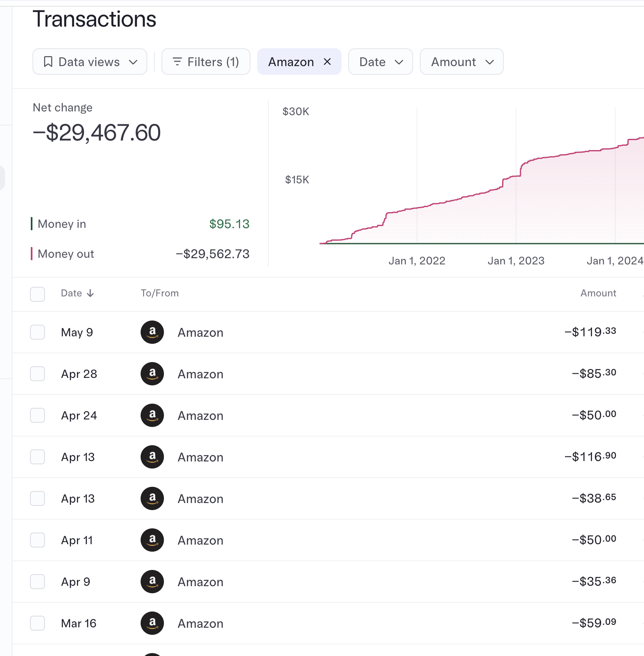Select the checkbox for the −$116.90 transaction

37,457
